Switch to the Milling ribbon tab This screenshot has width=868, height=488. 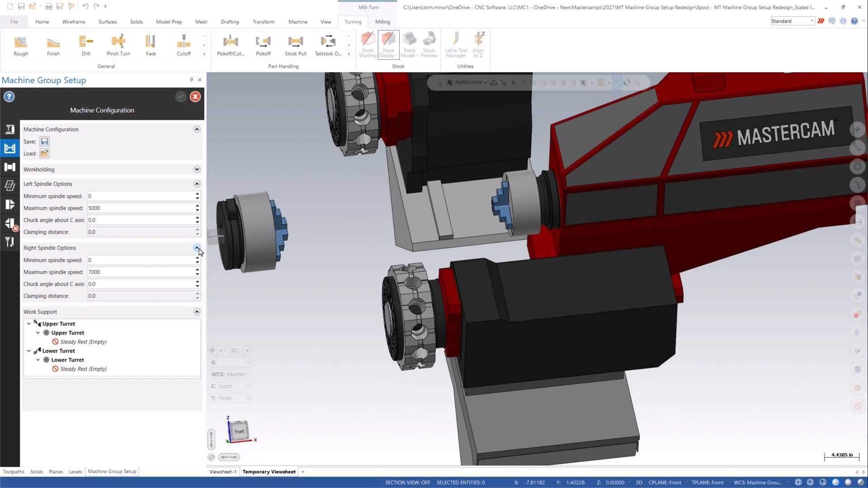382,22
